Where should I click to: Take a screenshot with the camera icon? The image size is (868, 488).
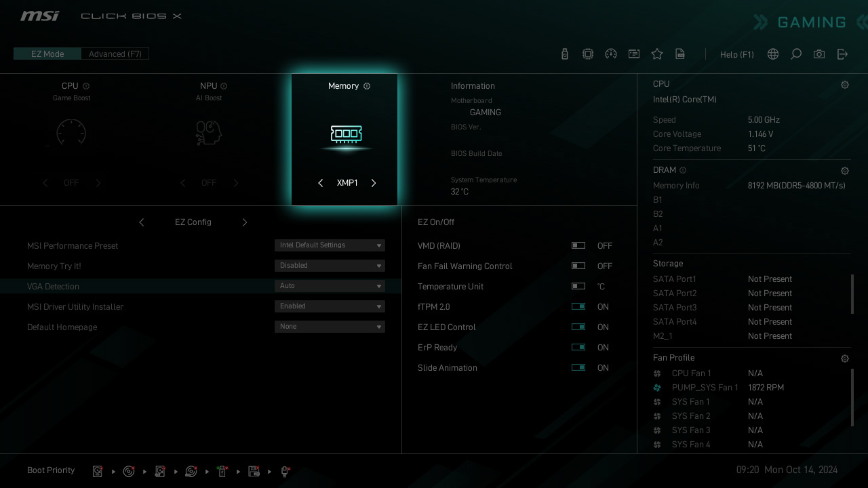coord(819,54)
